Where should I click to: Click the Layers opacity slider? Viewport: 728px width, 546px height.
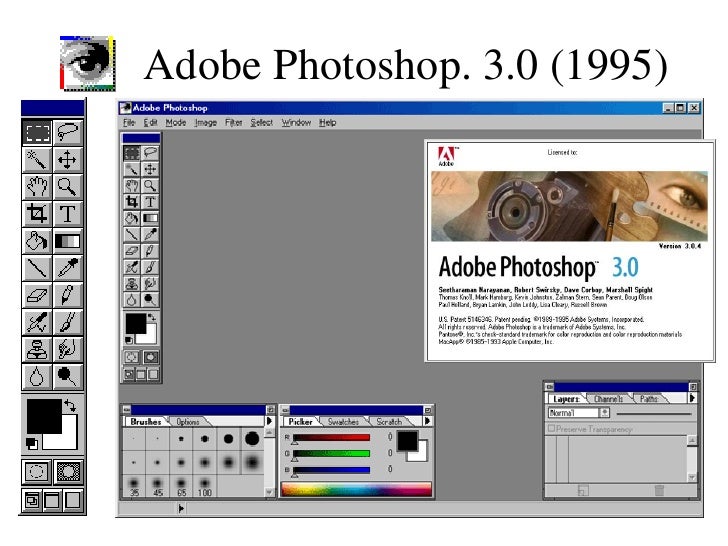(x=654, y=413)
